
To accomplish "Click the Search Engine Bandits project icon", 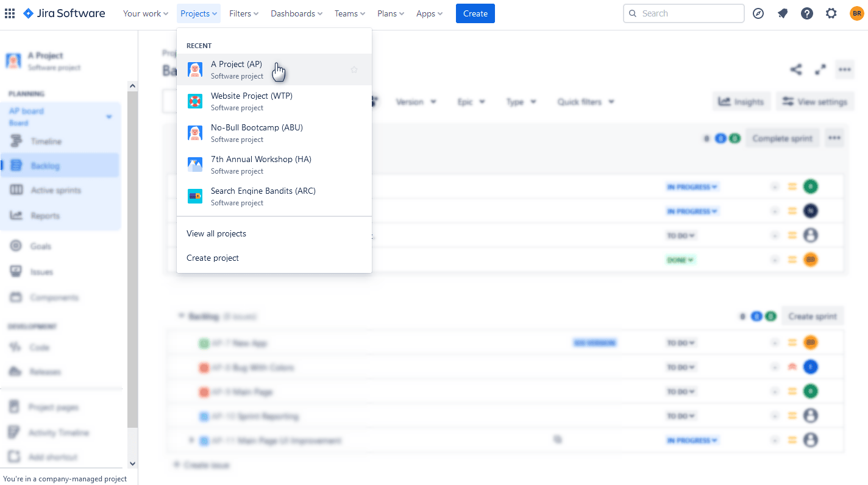I will click(195, 196).
